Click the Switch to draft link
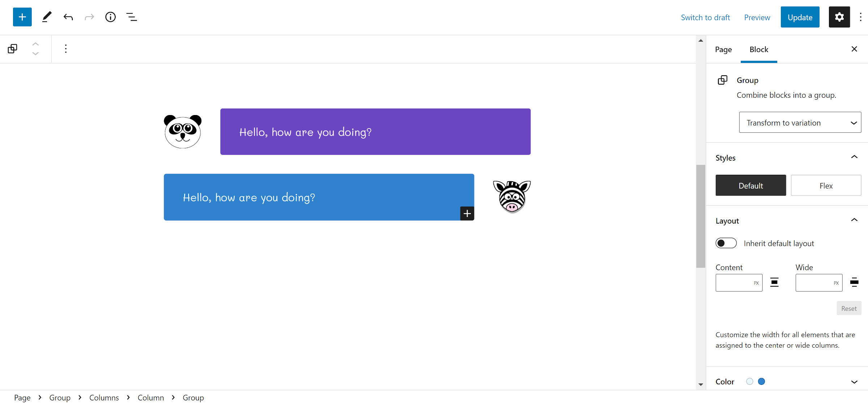This screenshot has height=403, width=868. (705, 17)
